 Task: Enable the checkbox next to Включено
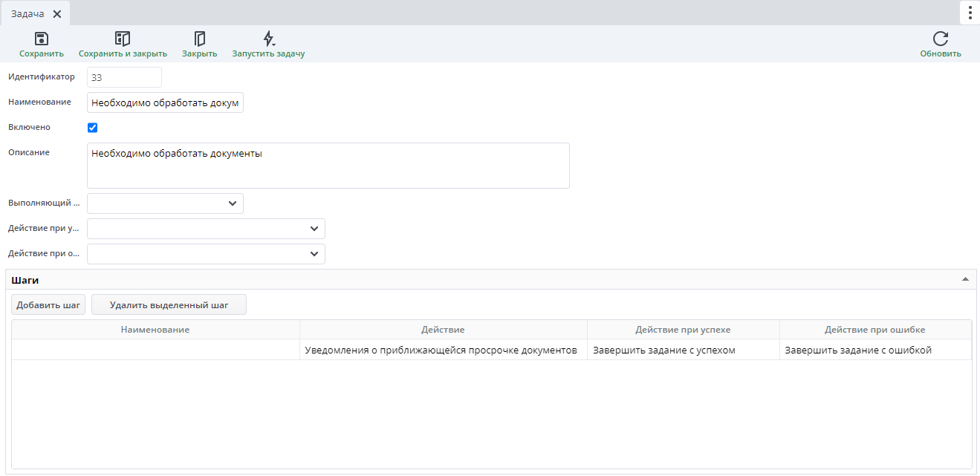(92, 127)
